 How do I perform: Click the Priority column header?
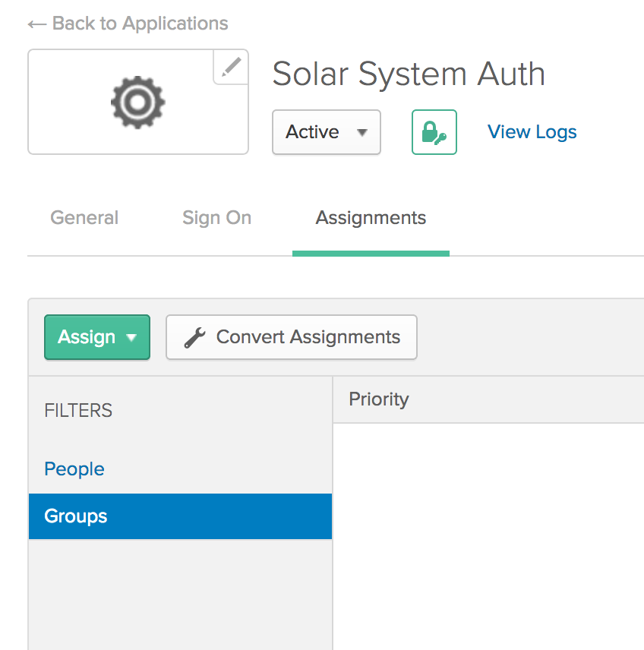point(379,399)
